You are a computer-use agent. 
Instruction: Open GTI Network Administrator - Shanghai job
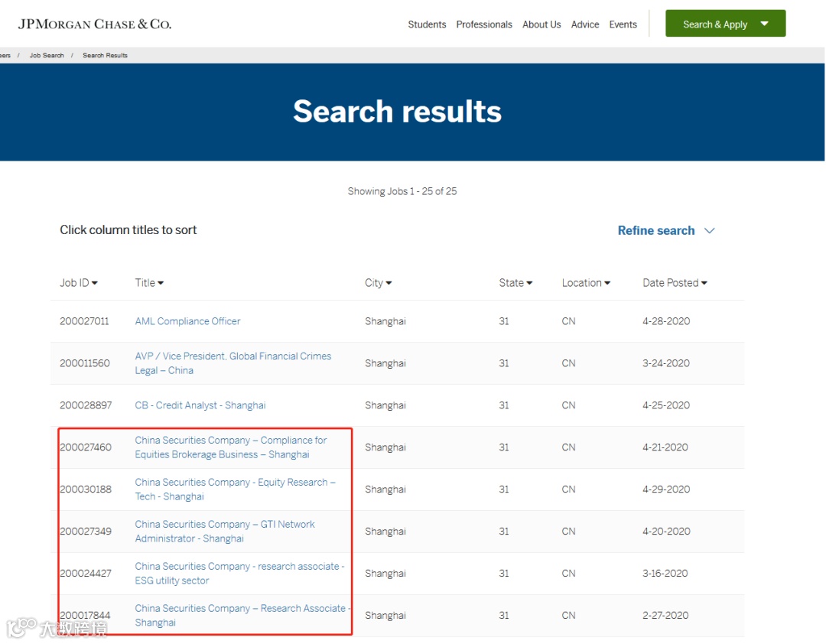click(x=225, y=532)
